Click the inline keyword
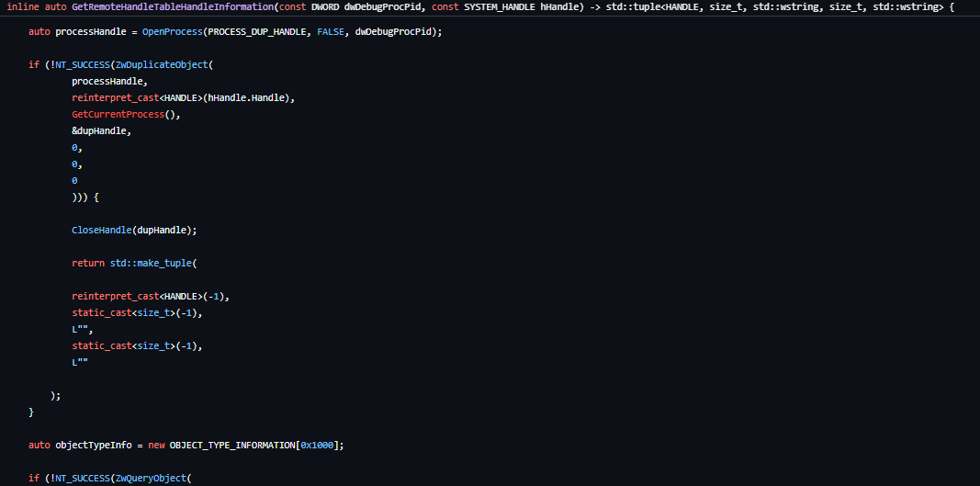 [x=22, y=7]
